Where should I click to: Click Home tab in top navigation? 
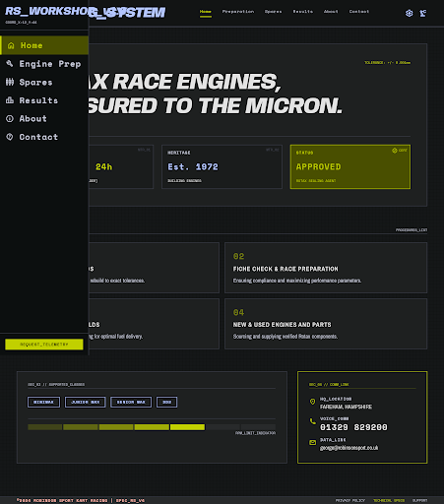coord(206,12)
